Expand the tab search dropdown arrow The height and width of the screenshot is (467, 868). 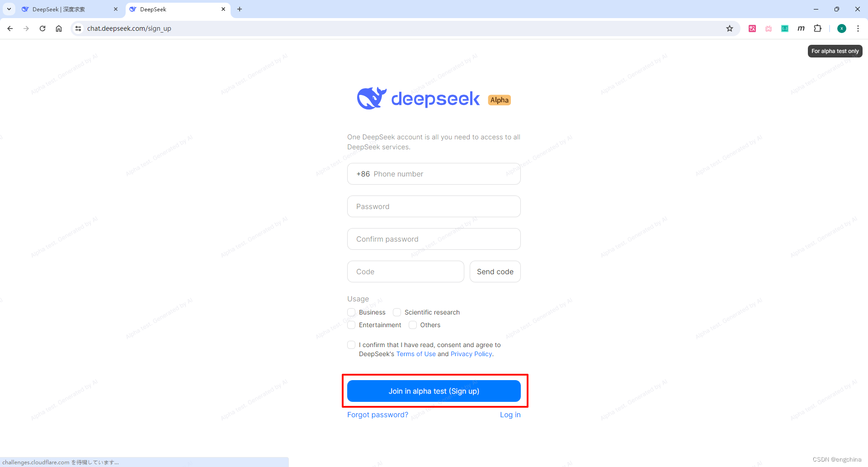tap(9, 9)
